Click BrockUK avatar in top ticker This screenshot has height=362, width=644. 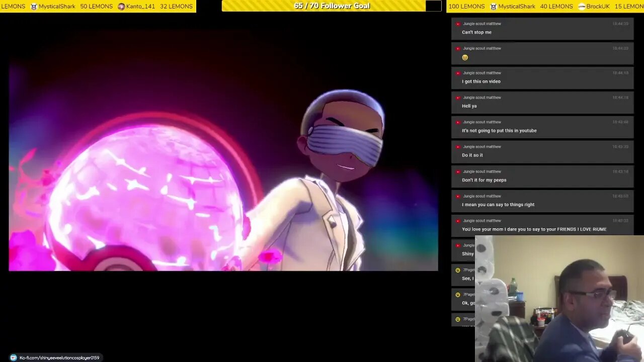point(582,7)
